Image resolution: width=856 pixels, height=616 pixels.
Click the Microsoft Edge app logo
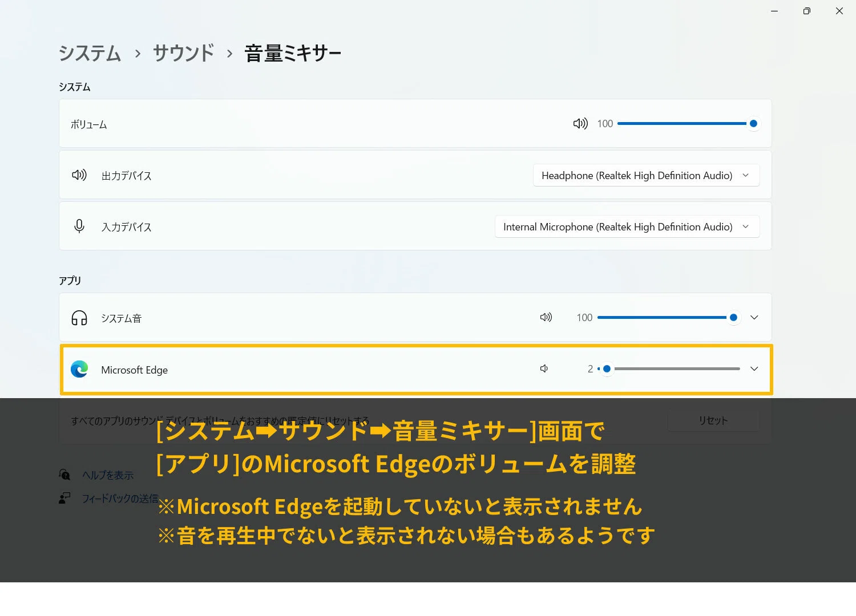(x=79, y=369)
